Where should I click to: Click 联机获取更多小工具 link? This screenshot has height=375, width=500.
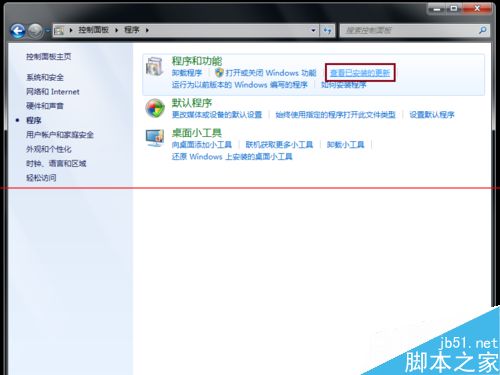click(x=279, y=145)
